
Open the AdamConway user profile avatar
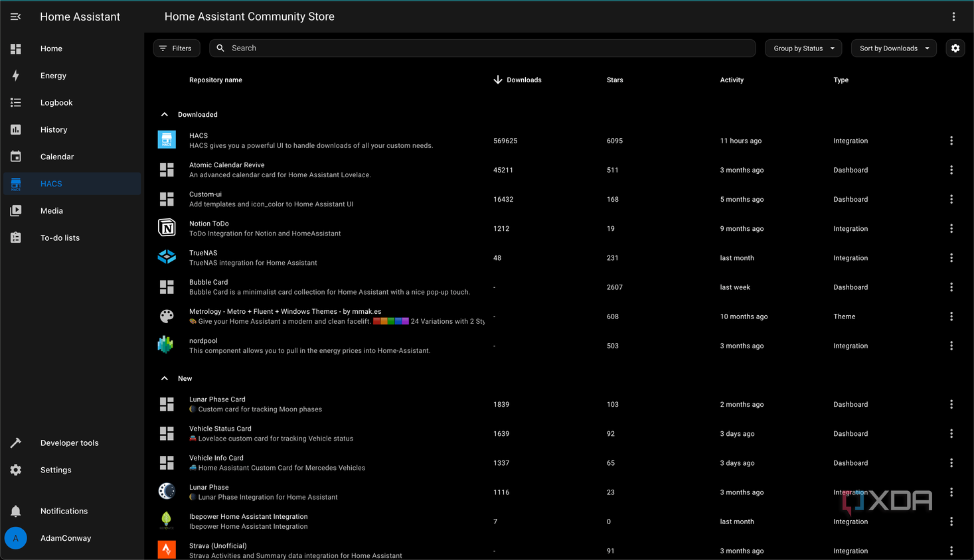tap(16, 538)
